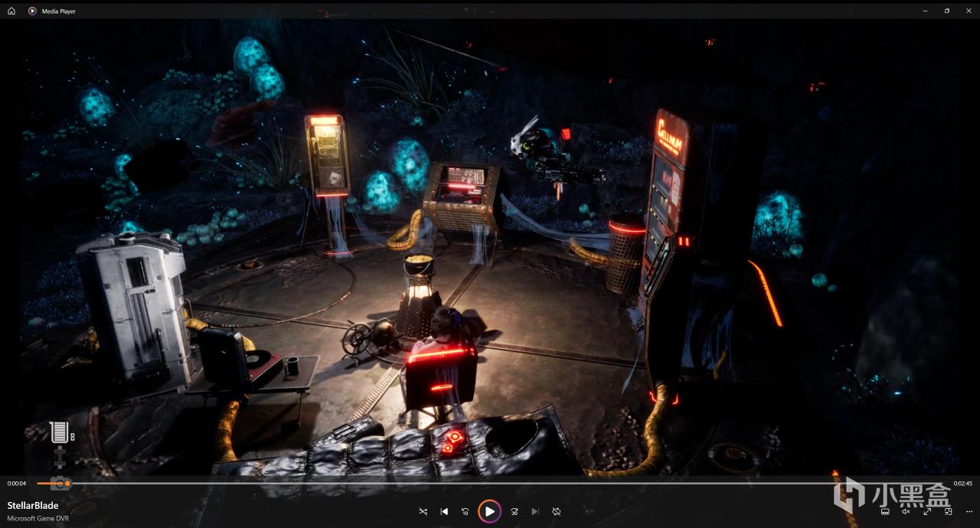Screen dimensions: 980x528
Task: Restore down the Media Player window
Action: point(947,11)
